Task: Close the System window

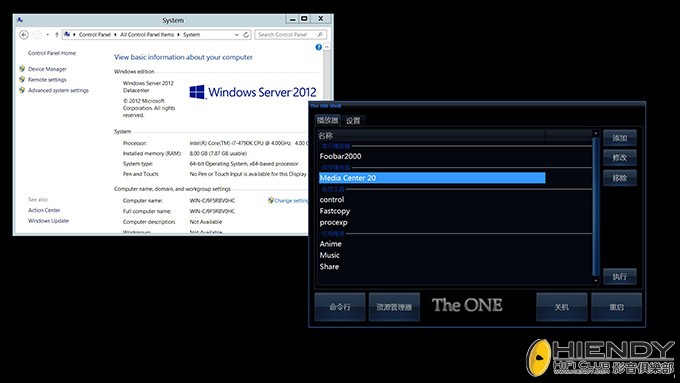Action: click(x=321, y=19)
